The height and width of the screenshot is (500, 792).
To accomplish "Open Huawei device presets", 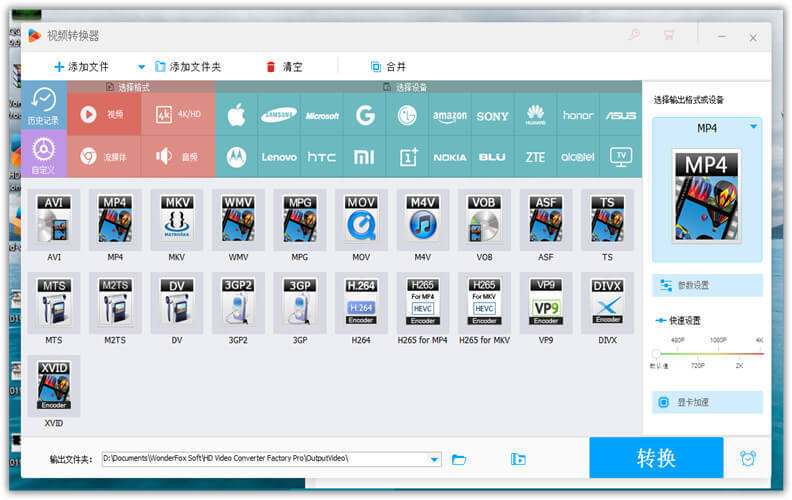I will [535, 115].
